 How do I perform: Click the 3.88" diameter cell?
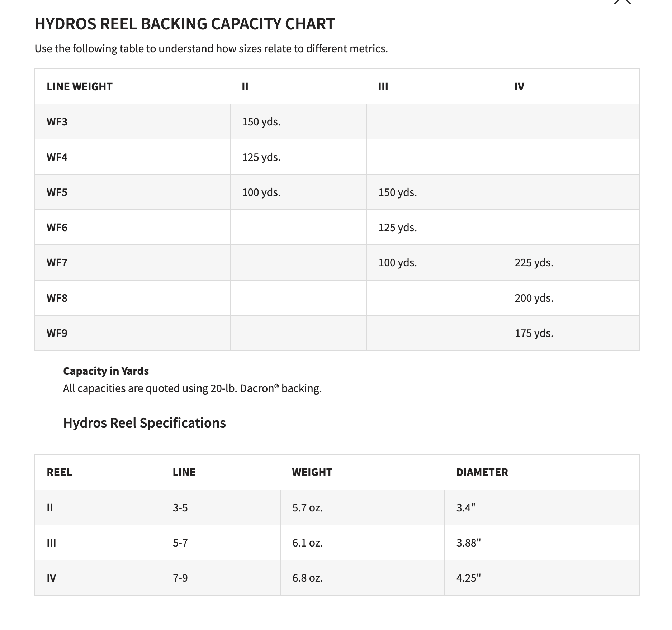468,543
